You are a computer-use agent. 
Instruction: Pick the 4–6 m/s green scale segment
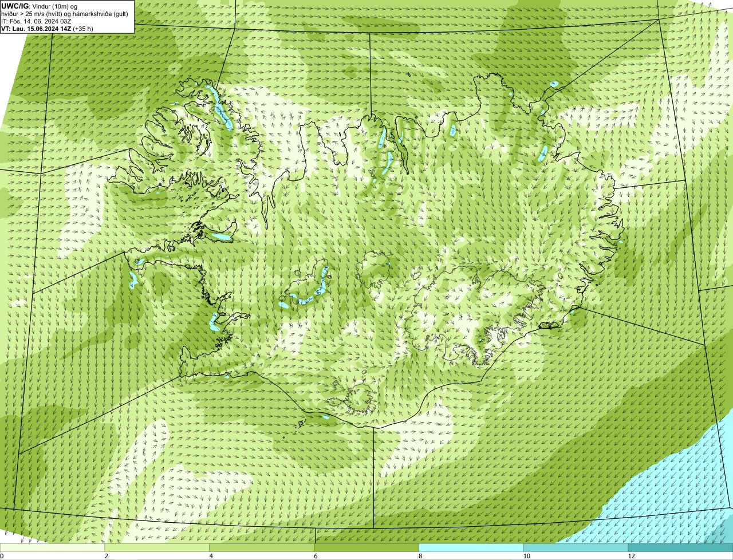262,548
